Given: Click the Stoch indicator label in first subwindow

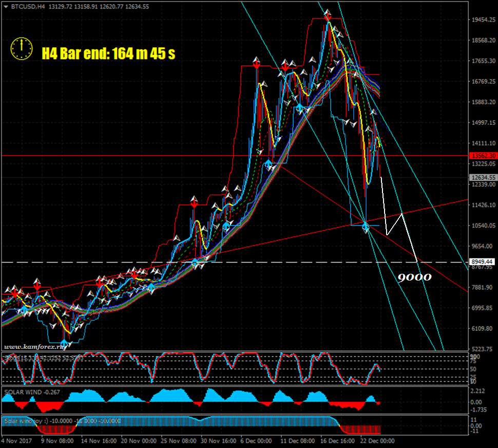Looking at the screenshot, I should (43, 358).
